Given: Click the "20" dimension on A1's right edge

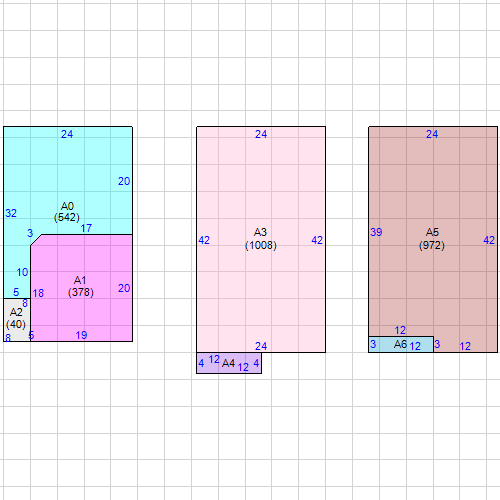Looking at the screenshot, I should (x=124, y=288).
